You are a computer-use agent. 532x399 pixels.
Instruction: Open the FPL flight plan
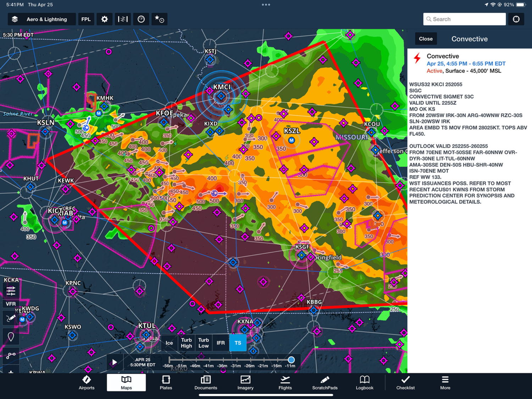tap(86, 19)
